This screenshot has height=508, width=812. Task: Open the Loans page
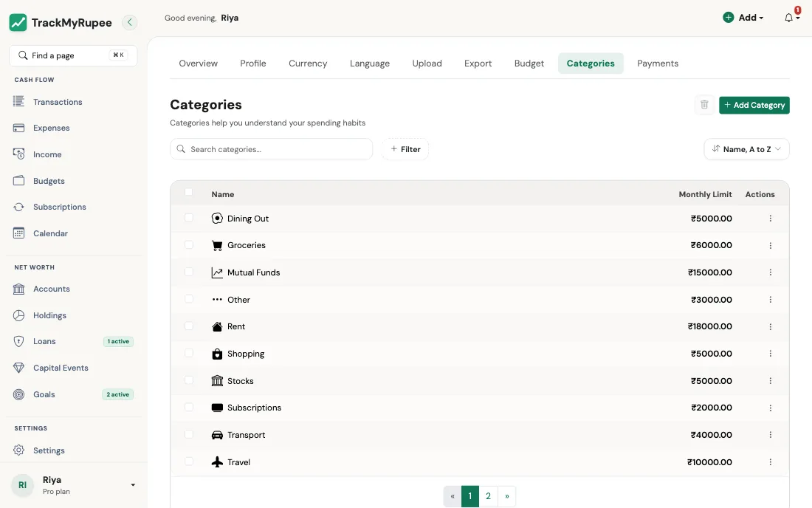point(44,341)
